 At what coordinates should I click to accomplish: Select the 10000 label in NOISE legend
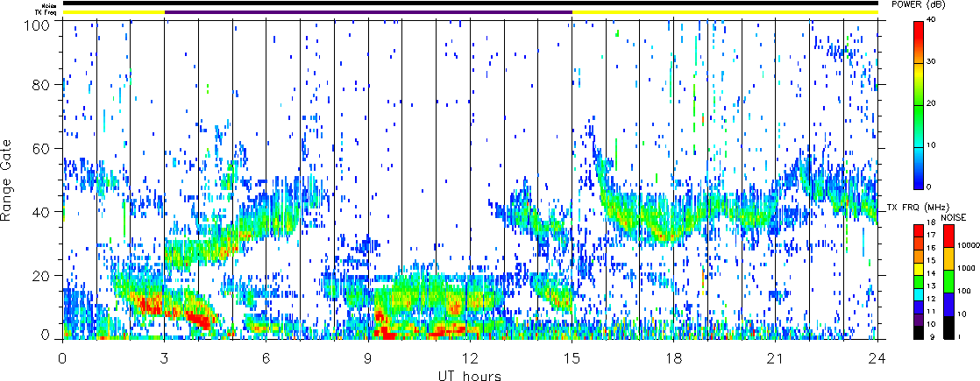(x=968, y=245)
